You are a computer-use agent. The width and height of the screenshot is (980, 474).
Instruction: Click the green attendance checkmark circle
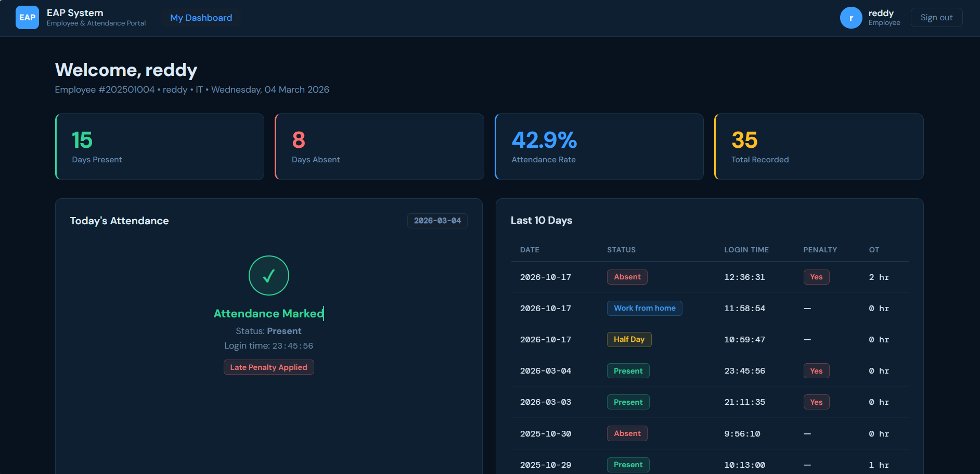point(268,275)
